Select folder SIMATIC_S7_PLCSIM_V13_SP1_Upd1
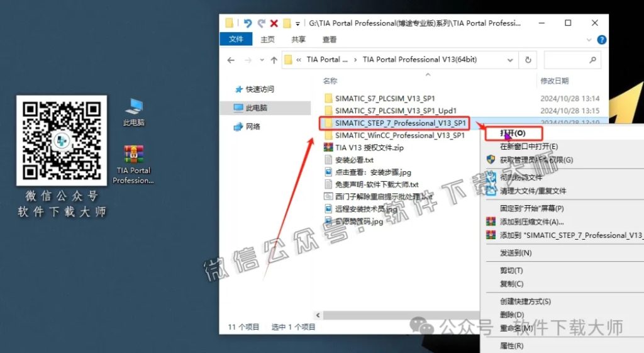 396,111
